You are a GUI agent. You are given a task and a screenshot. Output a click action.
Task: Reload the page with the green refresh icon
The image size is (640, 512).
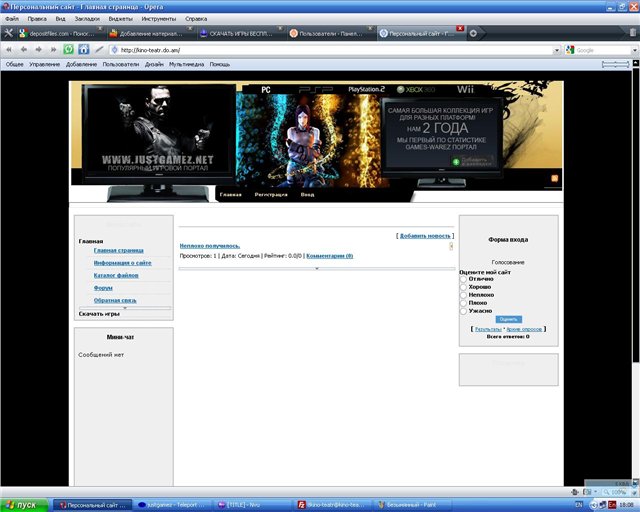click(x=68, y=50)
